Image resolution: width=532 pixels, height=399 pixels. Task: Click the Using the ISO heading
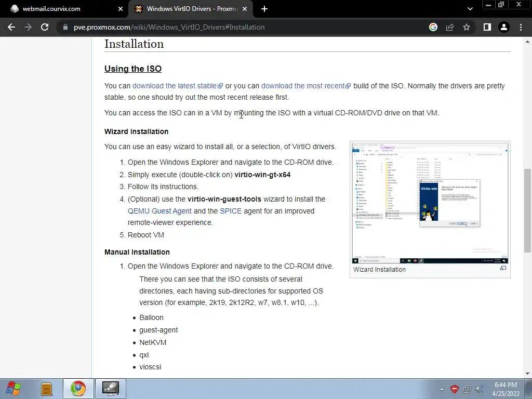[x=132, y=69]
